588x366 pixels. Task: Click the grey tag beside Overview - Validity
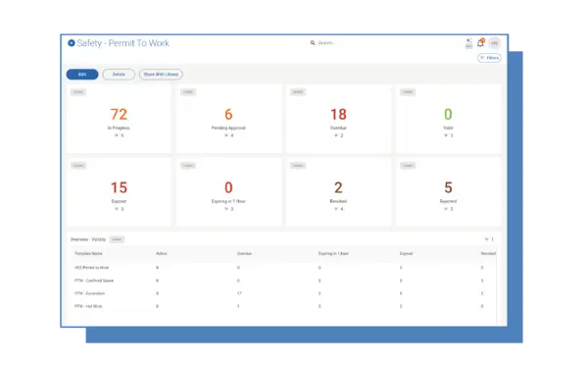(117, 239)
